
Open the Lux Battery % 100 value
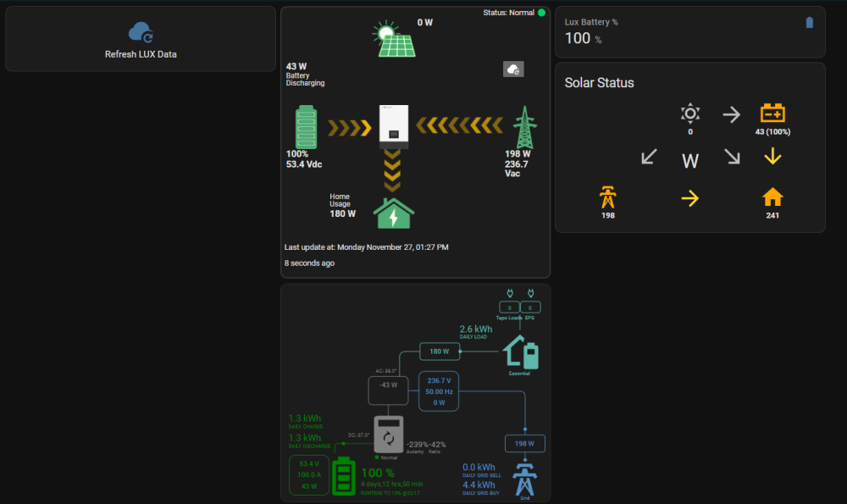pyautogui.click(x=578, y=38)
